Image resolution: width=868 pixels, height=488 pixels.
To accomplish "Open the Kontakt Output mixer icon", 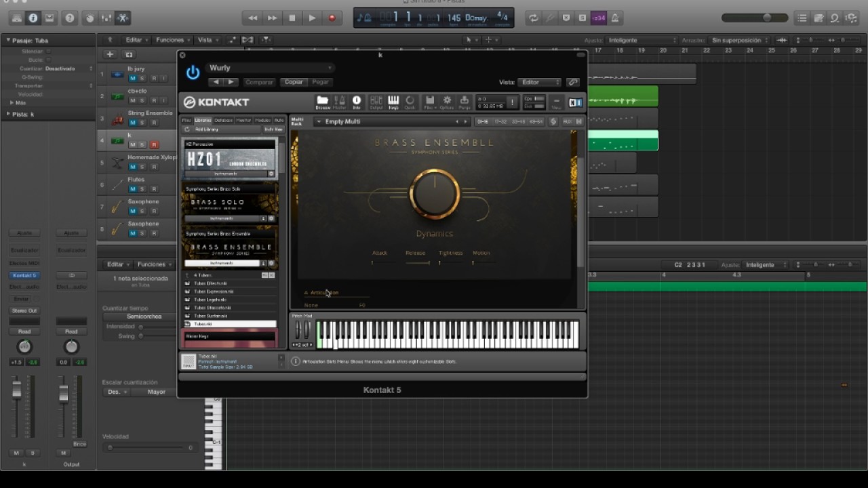I will pos(376,102).
